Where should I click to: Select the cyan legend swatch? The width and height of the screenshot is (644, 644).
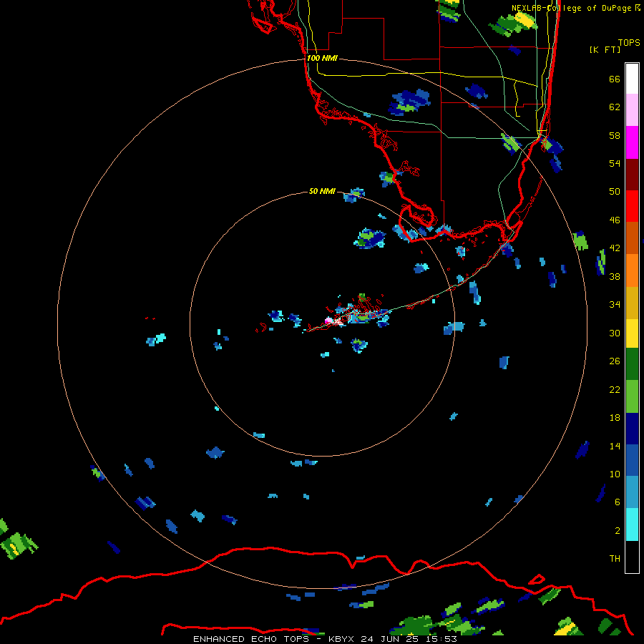(x=632, y=525)
